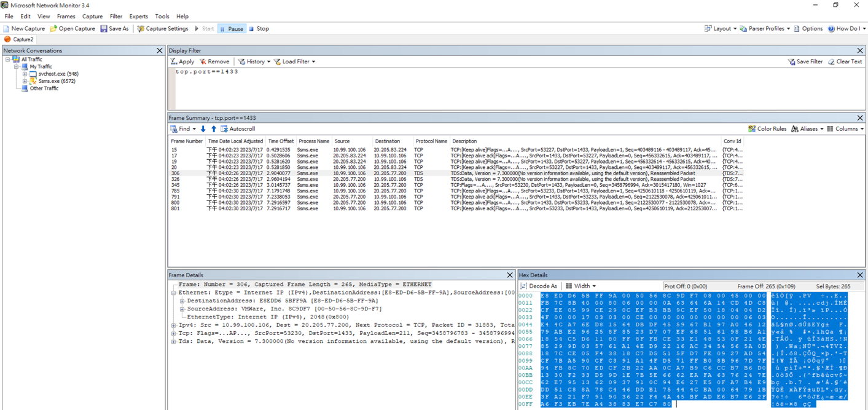Open the Capture menu
Screen dimensions: 868x410
(x=92, y=17)
